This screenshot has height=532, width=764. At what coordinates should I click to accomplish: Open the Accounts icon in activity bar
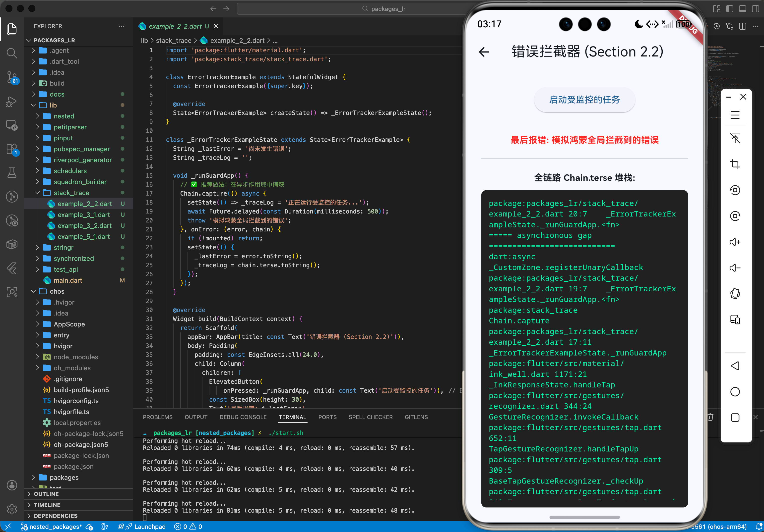pos(12,485)
